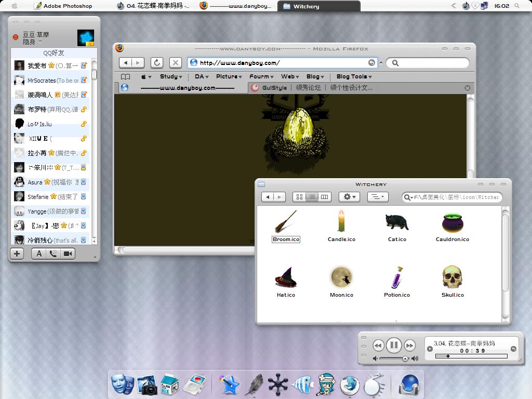This screenshot has height=399, width=532.
Task: Launch the iPod dock icon
Action: coord(195,385)
